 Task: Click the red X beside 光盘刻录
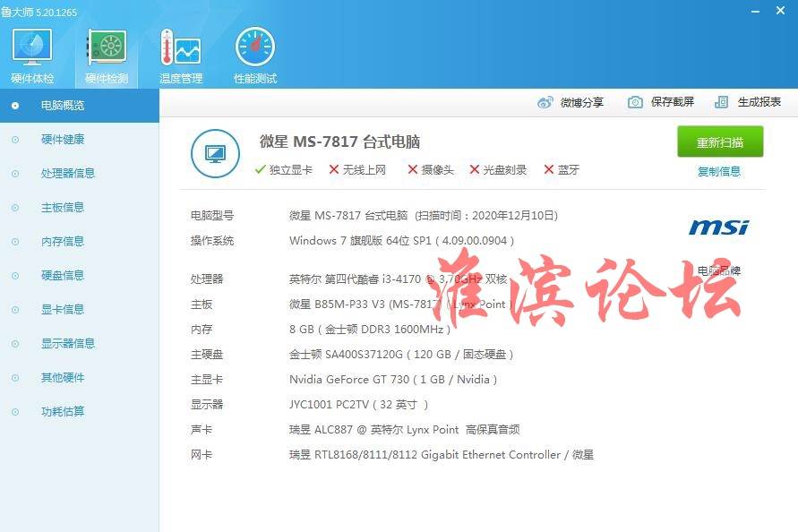click(475, 169)
